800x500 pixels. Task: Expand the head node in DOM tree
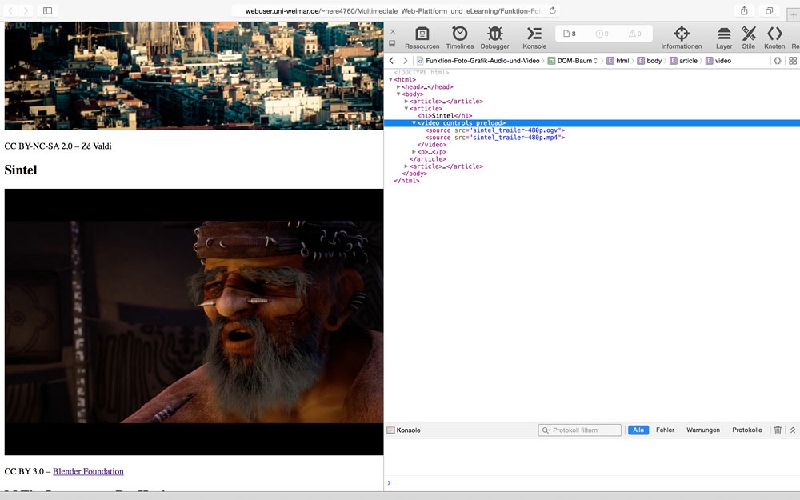(x=398, y=87)
